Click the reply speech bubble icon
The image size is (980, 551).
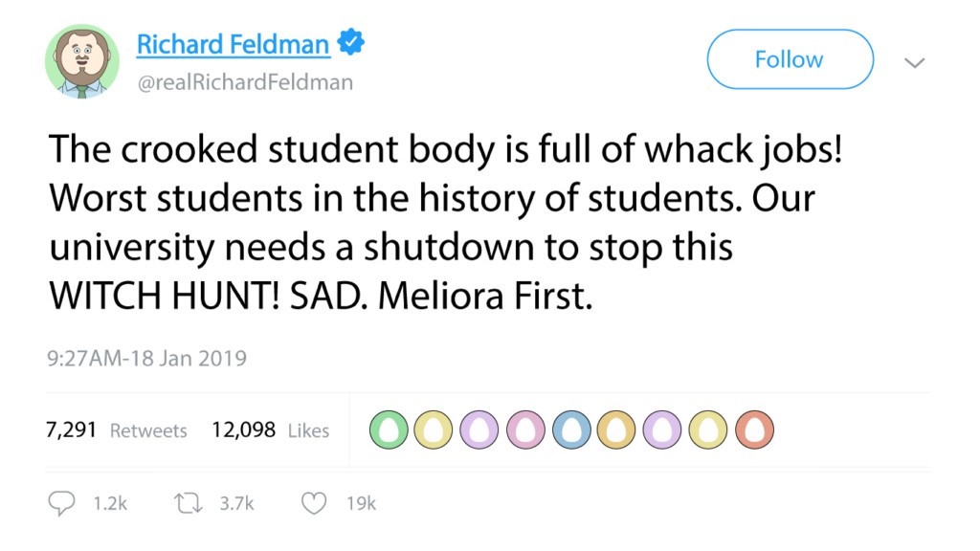[x=61, y=502]
